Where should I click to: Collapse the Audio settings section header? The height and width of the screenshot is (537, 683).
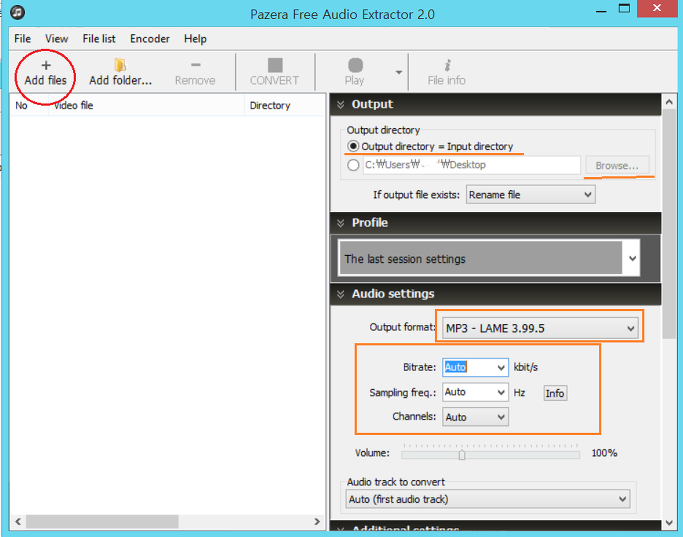pos(496,294)
